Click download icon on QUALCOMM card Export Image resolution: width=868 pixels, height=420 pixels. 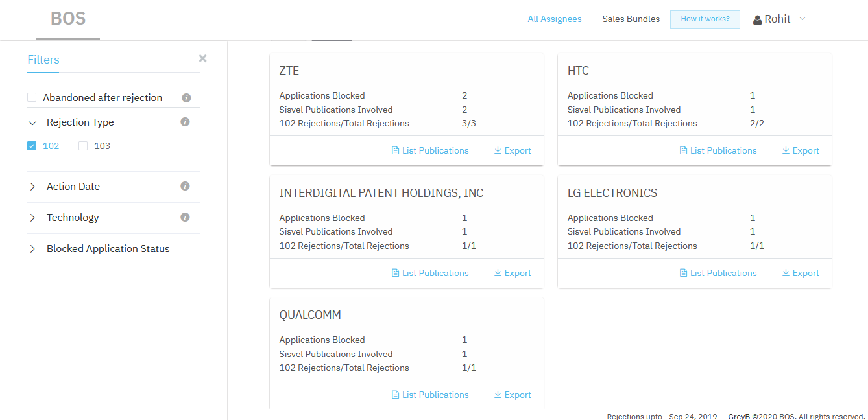pos(498,395)
